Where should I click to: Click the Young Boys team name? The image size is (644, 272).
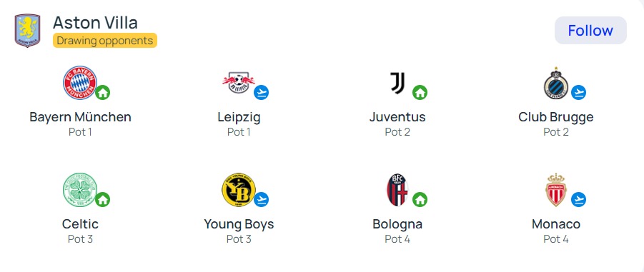click(x=239, y=224)
